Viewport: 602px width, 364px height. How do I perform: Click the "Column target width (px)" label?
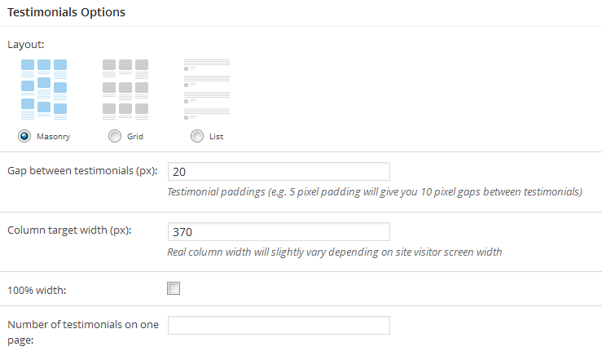tap(69, 230)
